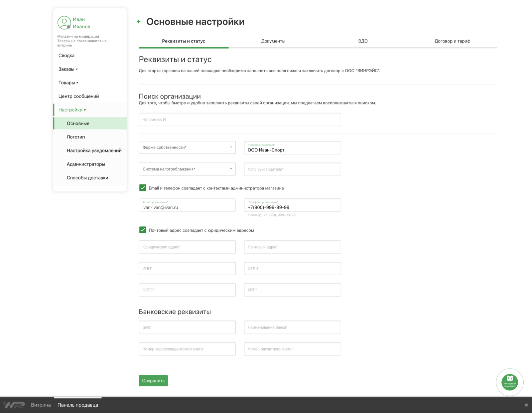Focus the ОКПО field
532x413 pixels.
point(187,290)
